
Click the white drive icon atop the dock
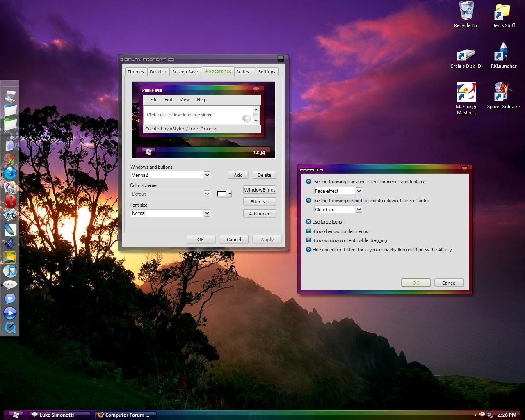(x=10, y=97)
